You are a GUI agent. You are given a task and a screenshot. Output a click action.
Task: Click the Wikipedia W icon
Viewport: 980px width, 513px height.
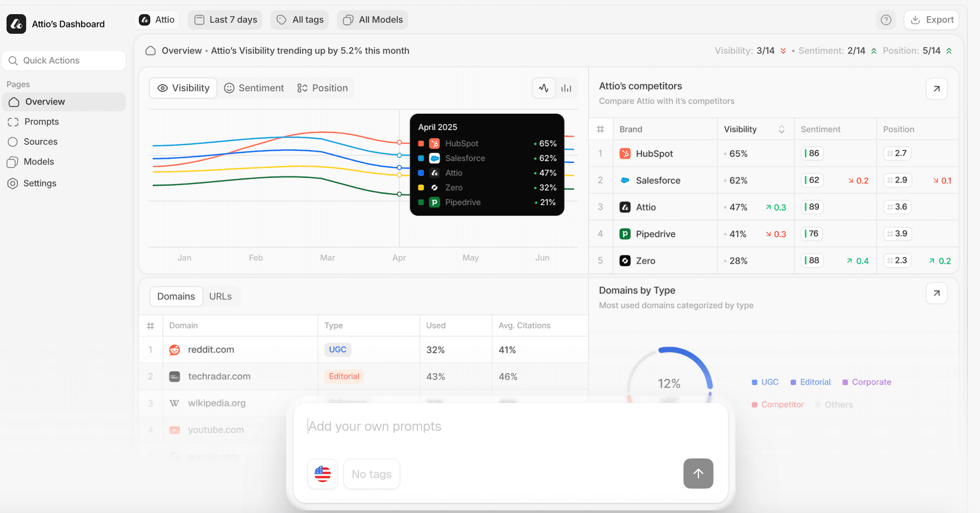click(175, 403)
